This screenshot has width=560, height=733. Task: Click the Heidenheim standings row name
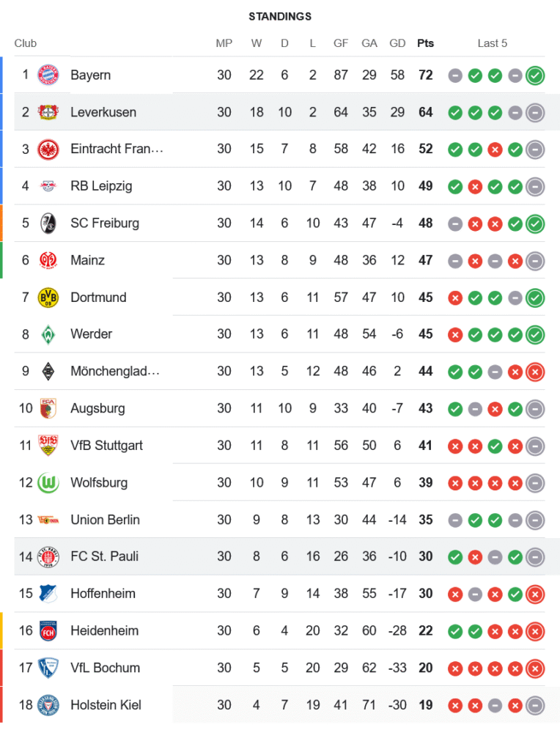pos(104,630)
